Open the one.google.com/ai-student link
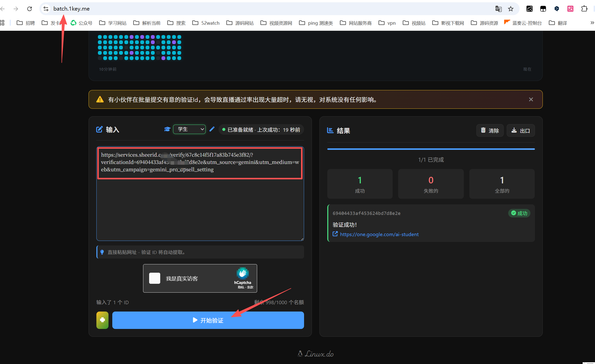The width and height of the screenshot is (595, 364). (379, 234)
